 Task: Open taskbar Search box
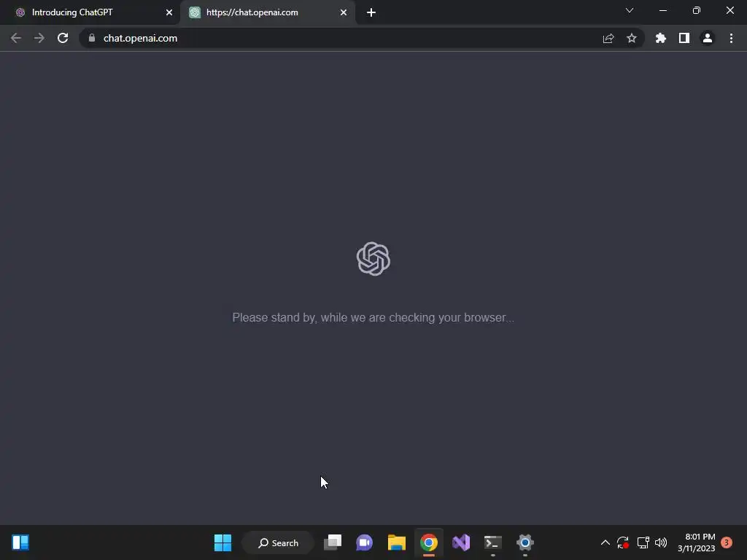[278, 542]
